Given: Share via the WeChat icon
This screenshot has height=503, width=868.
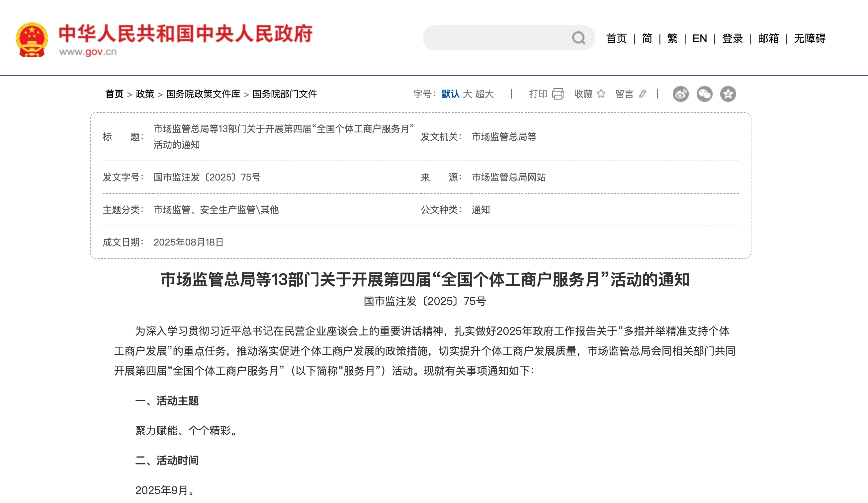Looking at the screenshot, I should (x=704, y=94).
